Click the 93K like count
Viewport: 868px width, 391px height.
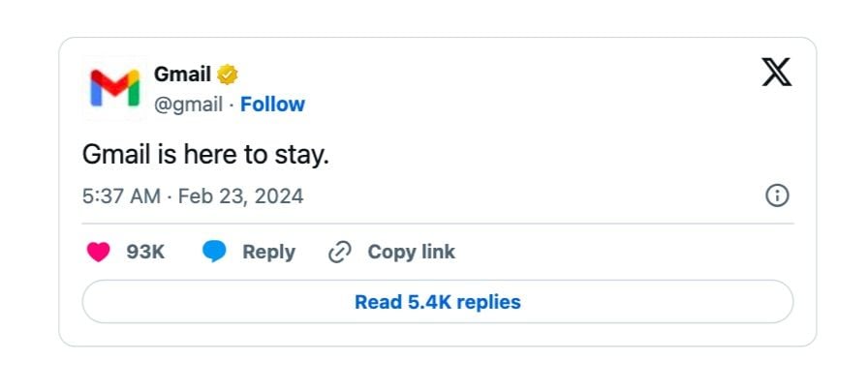tap(145, 253)
